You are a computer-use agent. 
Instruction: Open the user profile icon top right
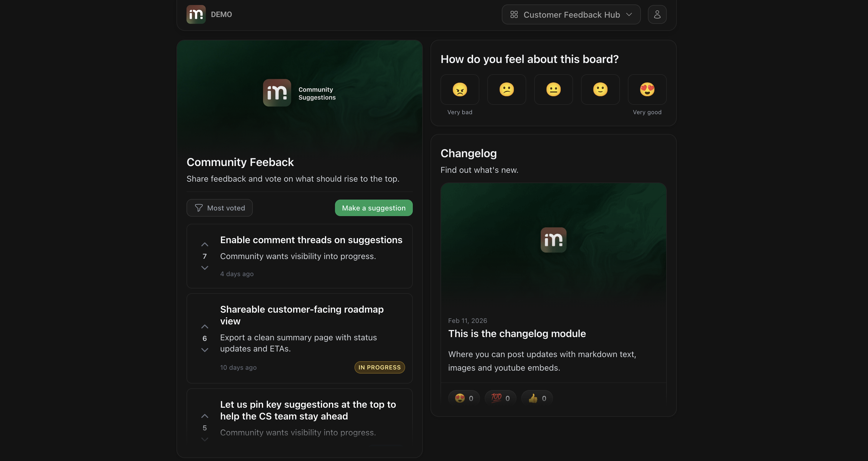657,14
